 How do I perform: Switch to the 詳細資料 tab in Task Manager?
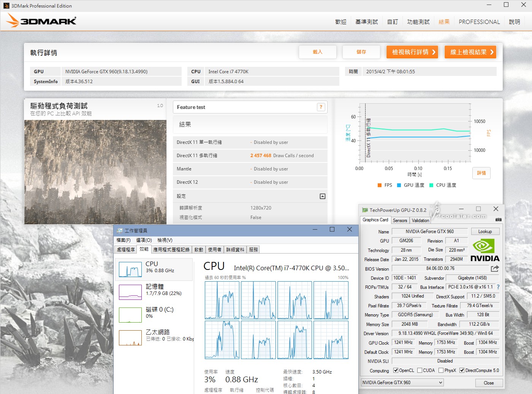(x=235, y=249)
